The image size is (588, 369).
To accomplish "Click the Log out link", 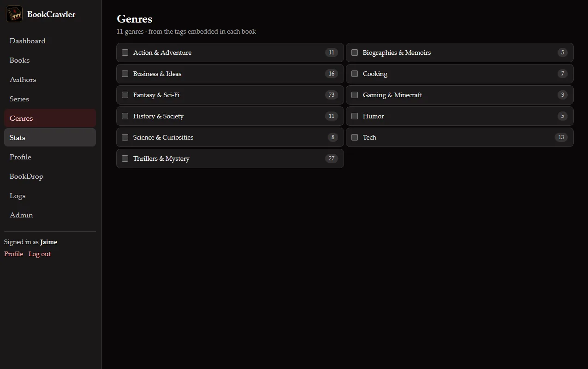I will (40, 254).
